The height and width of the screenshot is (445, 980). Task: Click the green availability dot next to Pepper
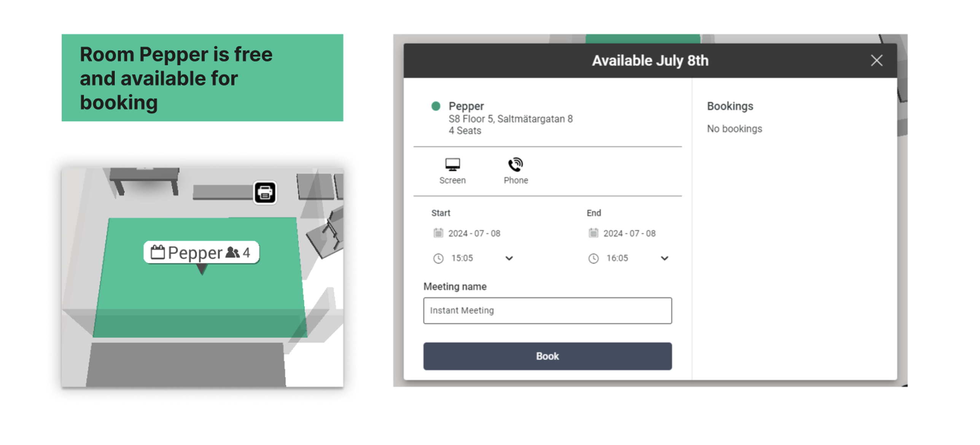(436, 106)
